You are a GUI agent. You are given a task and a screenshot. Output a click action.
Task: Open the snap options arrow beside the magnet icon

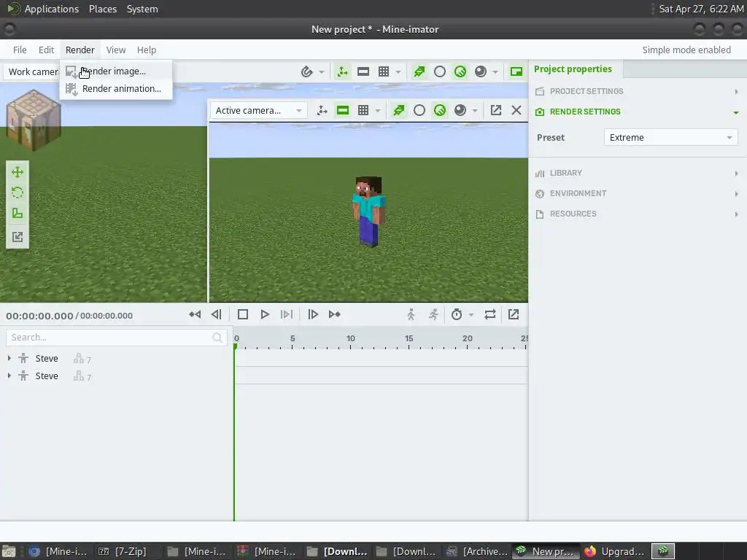click(322, 72)
